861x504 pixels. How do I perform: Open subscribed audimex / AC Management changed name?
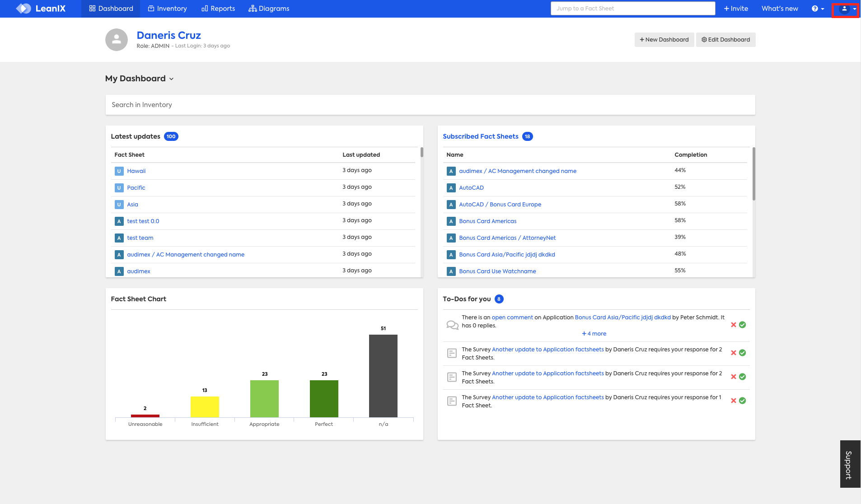(x=518, y=171)
